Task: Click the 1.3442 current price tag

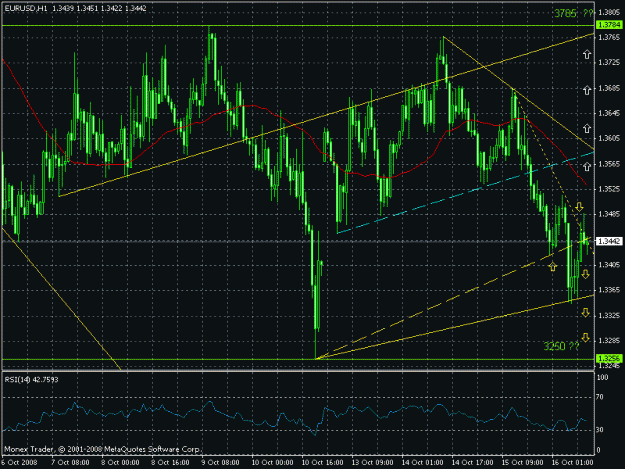Action: [609, 241]
